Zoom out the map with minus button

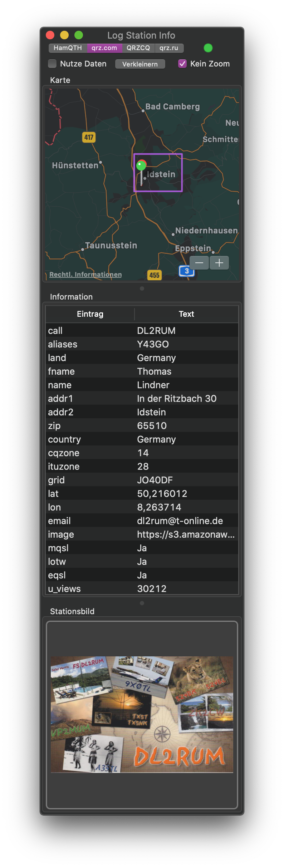pos(199,263)
